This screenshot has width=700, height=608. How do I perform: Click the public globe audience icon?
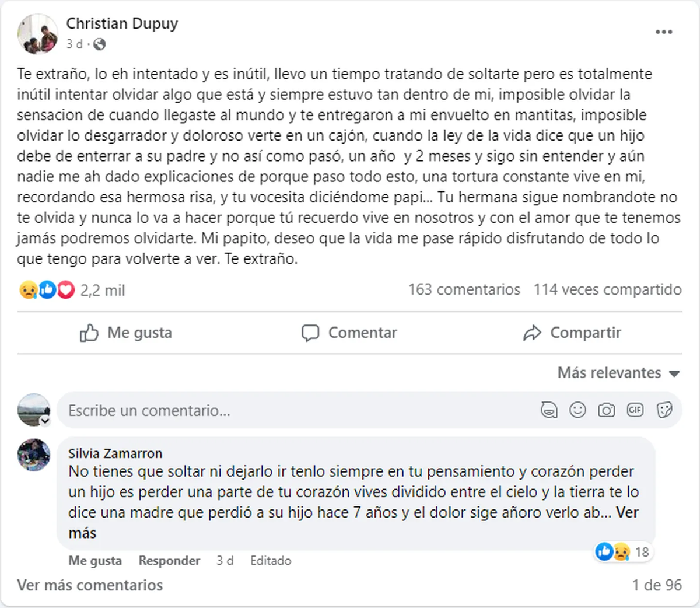click(100, 44)
